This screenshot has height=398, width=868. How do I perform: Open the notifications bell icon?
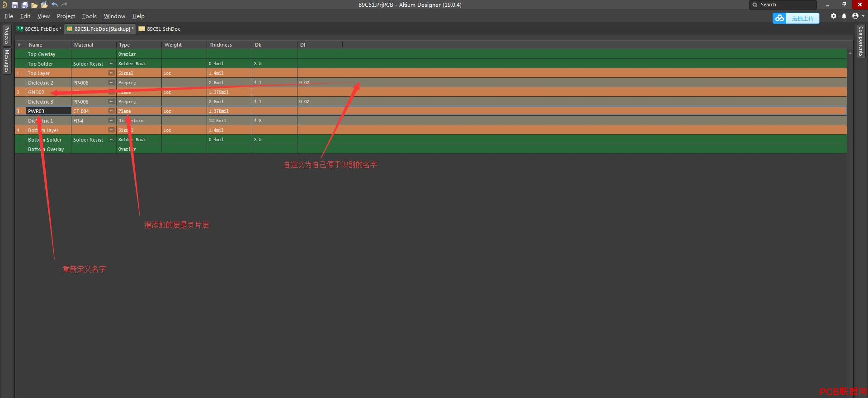click(x=844, y=16)
